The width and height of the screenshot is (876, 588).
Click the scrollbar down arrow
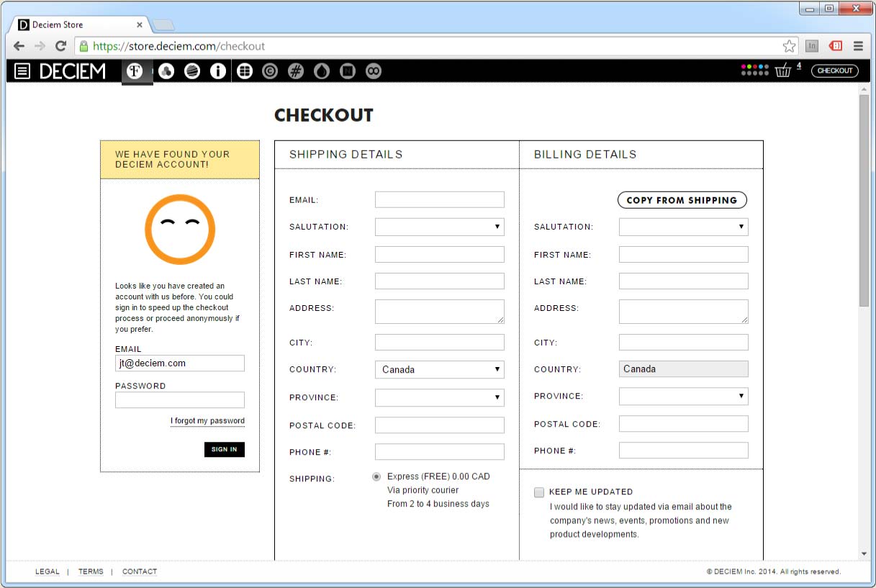click(x=864, y=553)
